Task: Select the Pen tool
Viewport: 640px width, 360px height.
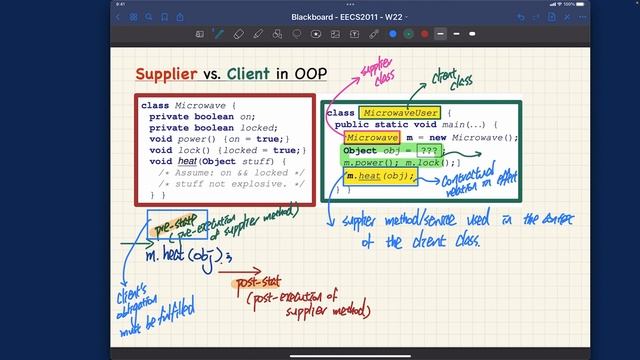Action: click(x=218, y=34)
